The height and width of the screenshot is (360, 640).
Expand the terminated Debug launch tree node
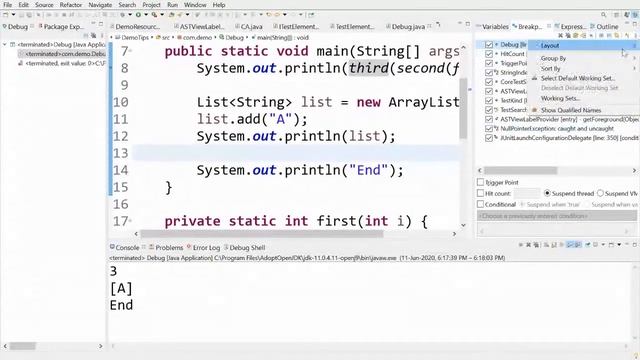(5, 44)
